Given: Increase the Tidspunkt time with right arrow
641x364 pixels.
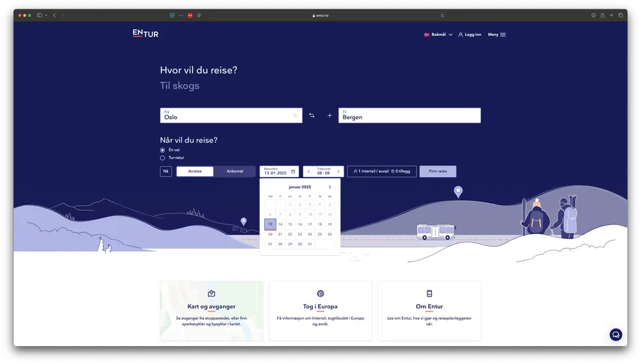Looking at the screenshot, I should point(338,172).
